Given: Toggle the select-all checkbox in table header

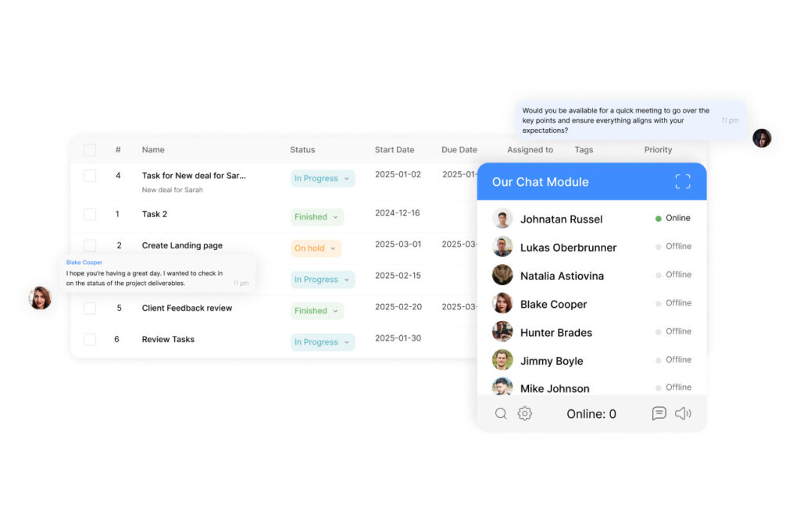Looking at the screenshot, I should pos(90,150).
